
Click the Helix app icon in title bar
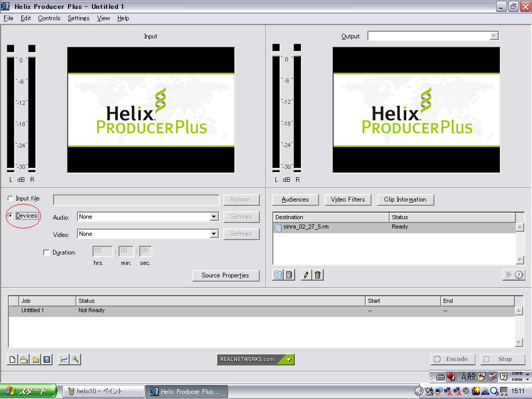pos(5,6)
